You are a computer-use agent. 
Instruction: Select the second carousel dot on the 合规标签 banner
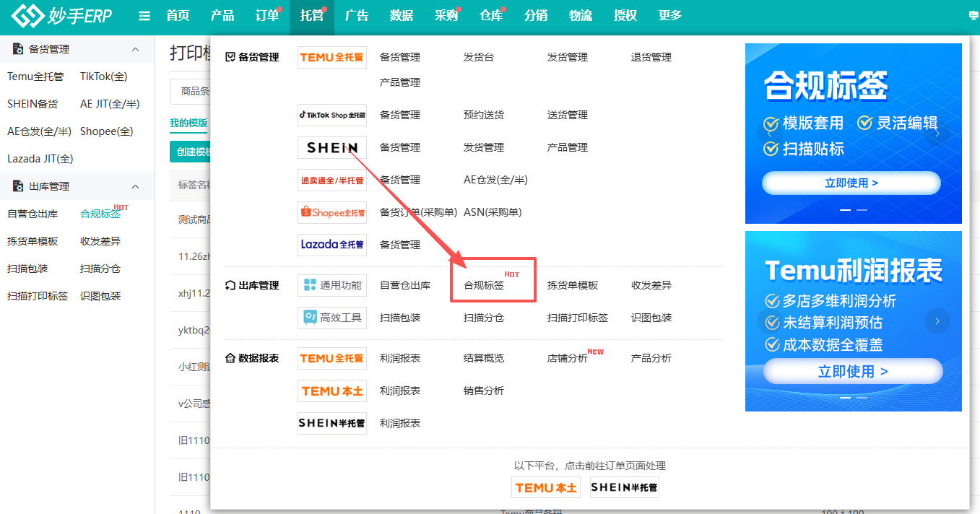point(862,209)
